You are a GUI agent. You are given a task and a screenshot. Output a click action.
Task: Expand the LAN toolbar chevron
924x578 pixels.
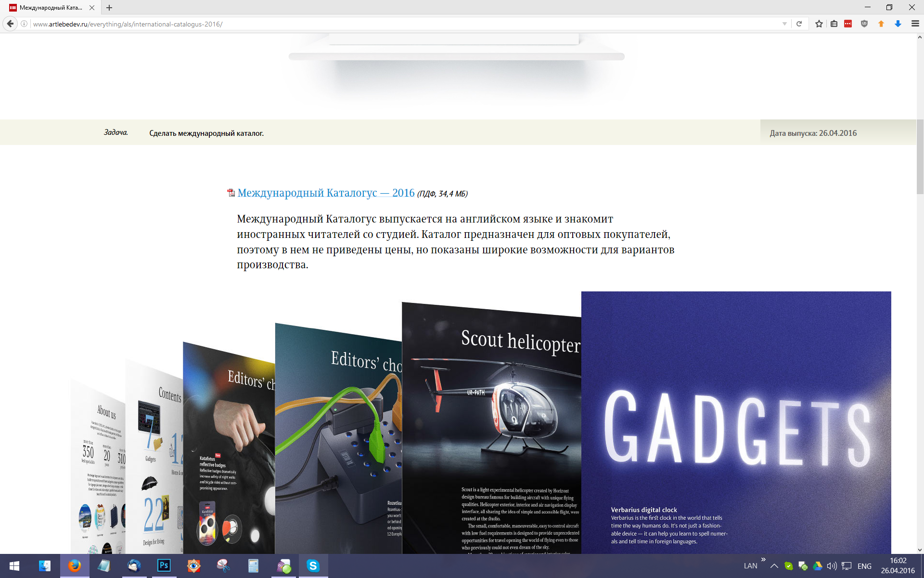(x=763, y=560)
